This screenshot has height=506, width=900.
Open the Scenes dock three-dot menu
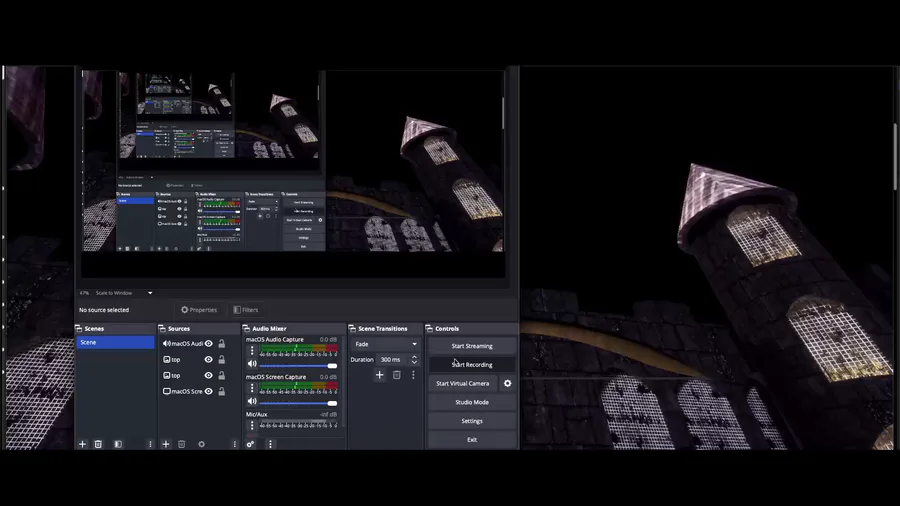[150, 444]
